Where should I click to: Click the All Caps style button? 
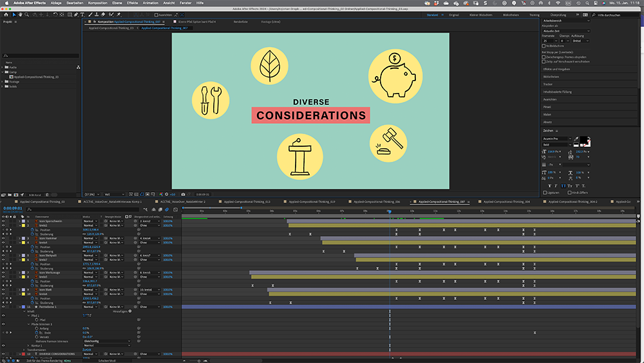(x=563, y=186)
